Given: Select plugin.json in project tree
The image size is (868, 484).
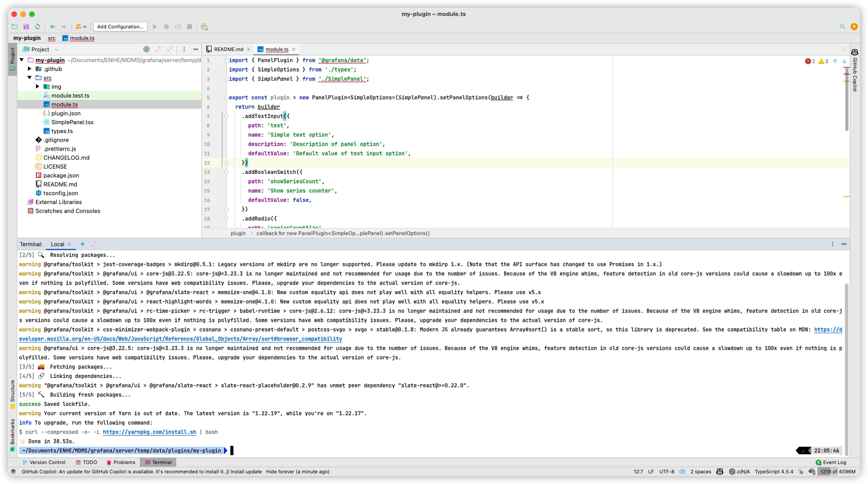Looking at the screenshot, I should pyautogui.click(x=66, y=113).
